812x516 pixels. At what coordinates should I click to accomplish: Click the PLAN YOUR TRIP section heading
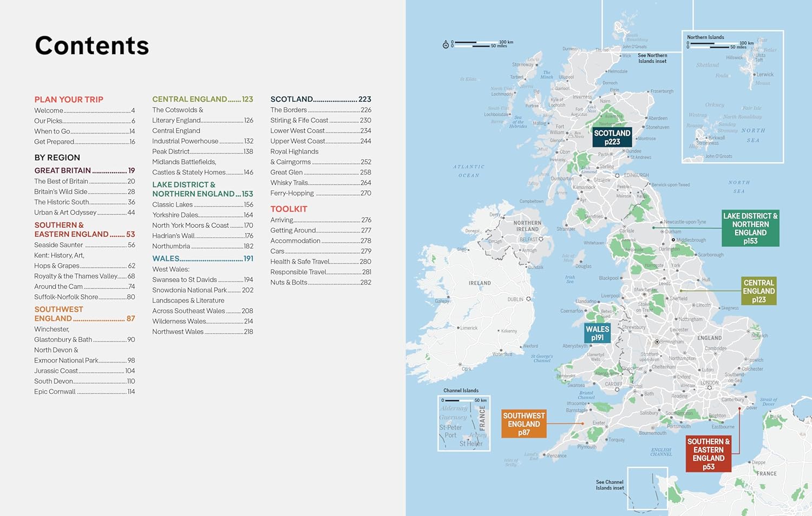click(69, 100)
